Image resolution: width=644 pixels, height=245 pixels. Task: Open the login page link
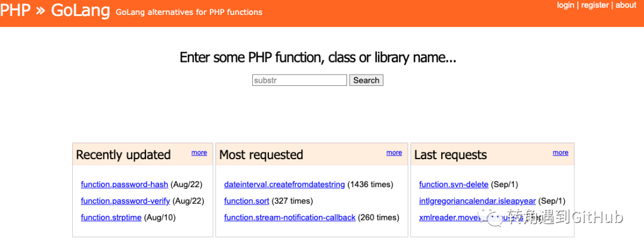pyautogui.click(x=565, y=5)
